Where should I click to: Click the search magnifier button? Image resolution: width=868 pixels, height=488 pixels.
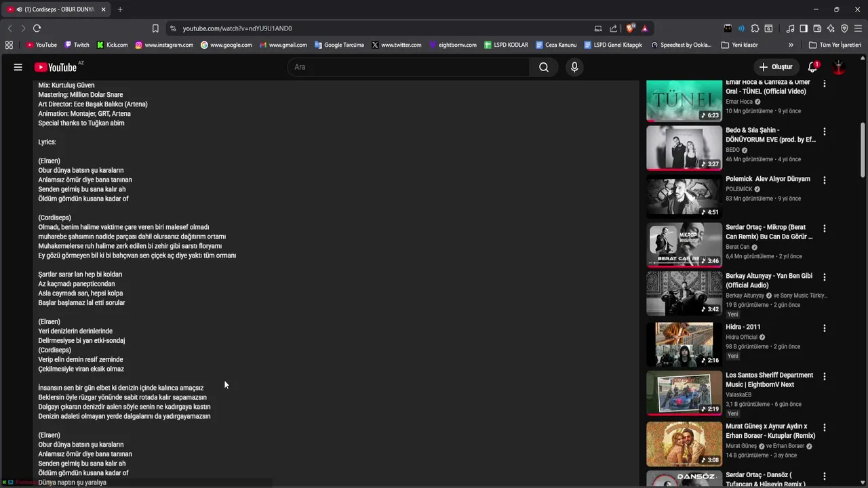coord(544,67)
